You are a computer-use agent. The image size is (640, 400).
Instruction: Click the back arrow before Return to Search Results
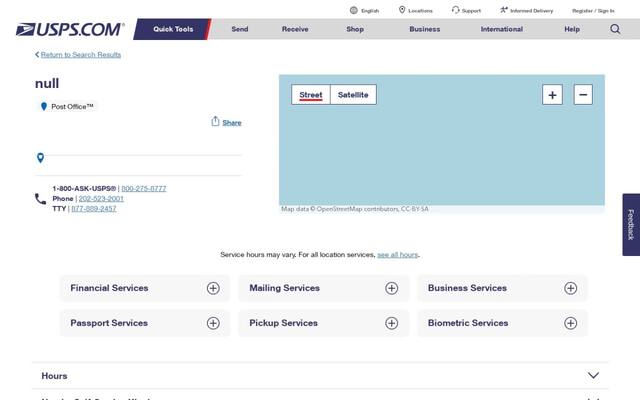tap(37, 54)
